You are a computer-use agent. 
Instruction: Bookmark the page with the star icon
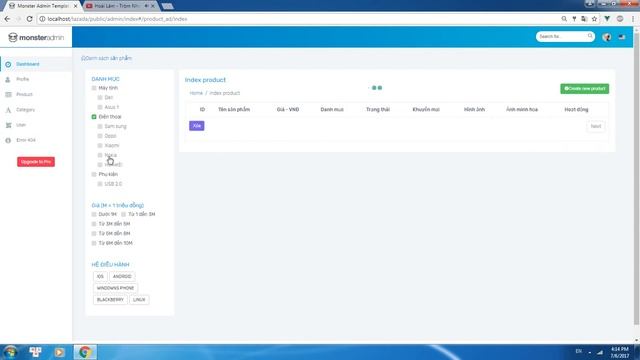pos(594,19)
